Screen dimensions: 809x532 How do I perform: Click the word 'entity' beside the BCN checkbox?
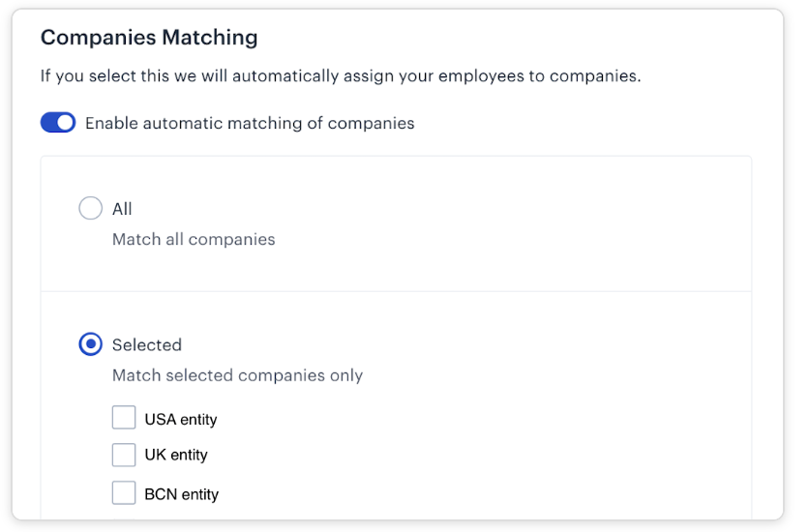coord(200,494)
